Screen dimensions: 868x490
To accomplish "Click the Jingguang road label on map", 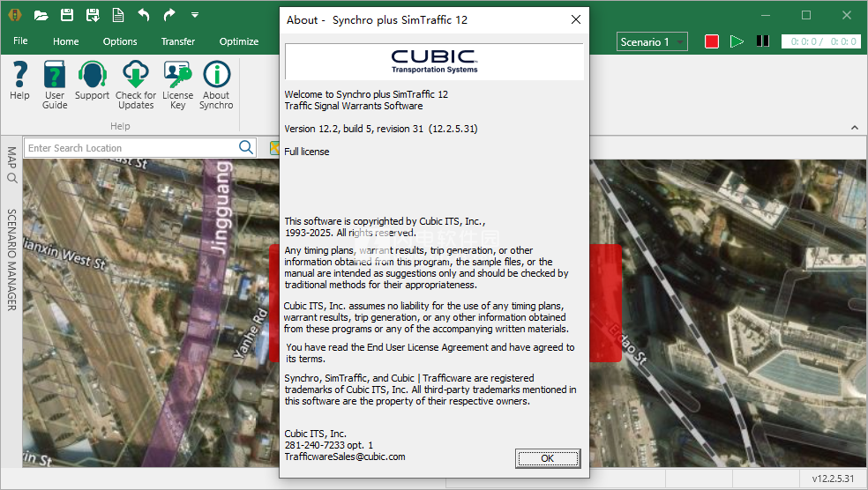I will (221, 209).
